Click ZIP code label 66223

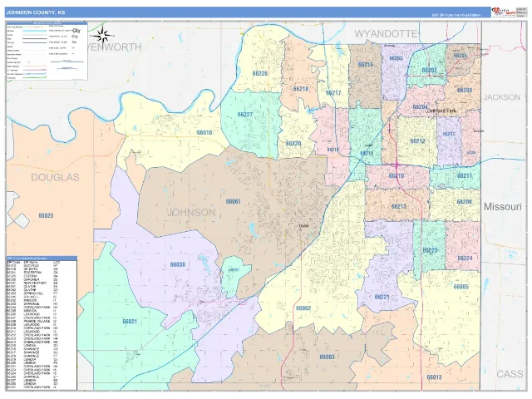[430, 250]
